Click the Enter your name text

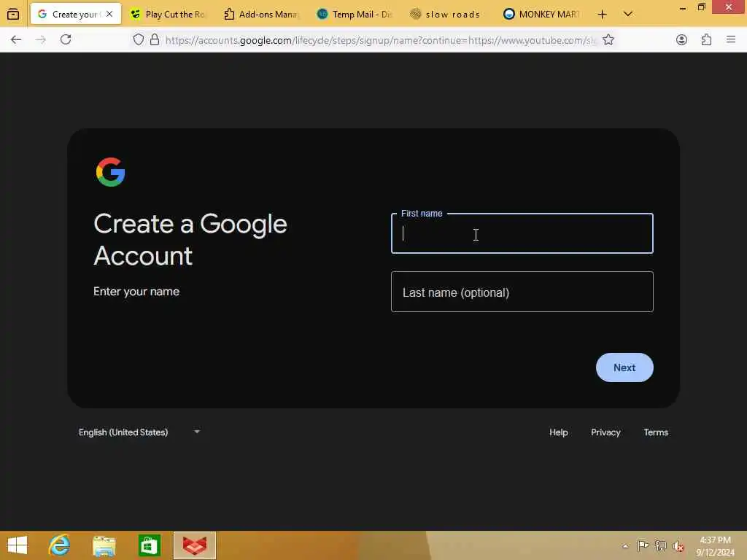pos(136,292)
